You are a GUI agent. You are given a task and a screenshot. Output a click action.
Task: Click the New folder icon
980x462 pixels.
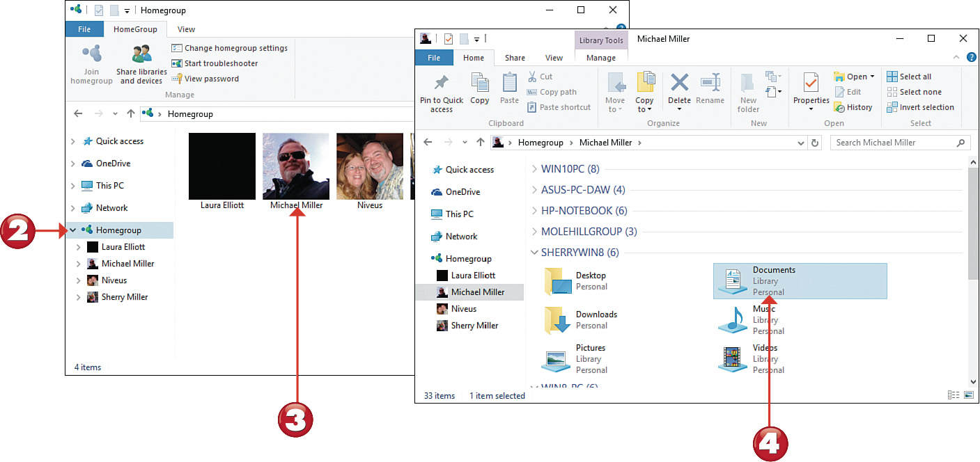[x=748, y=83]
